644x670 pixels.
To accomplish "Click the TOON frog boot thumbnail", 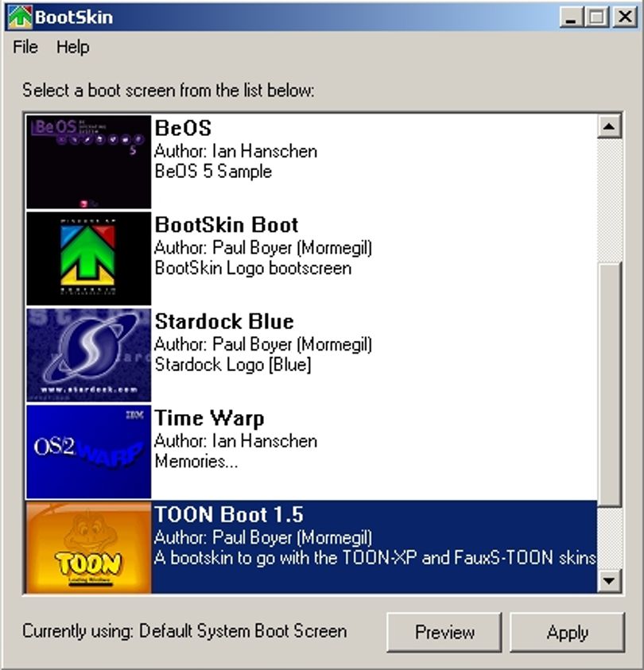I will tap(88, 548).
